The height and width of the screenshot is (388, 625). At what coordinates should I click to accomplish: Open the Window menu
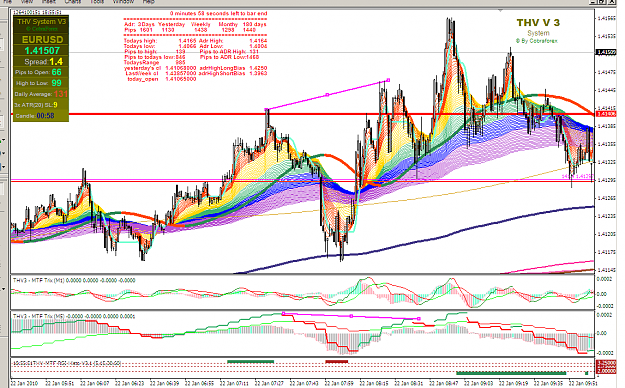[124, 2]
